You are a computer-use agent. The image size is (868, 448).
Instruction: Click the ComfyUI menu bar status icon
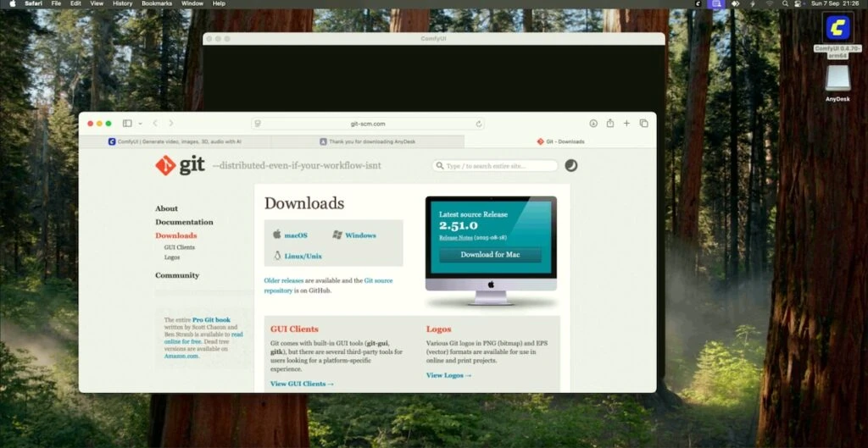click(x=698, y=3)
